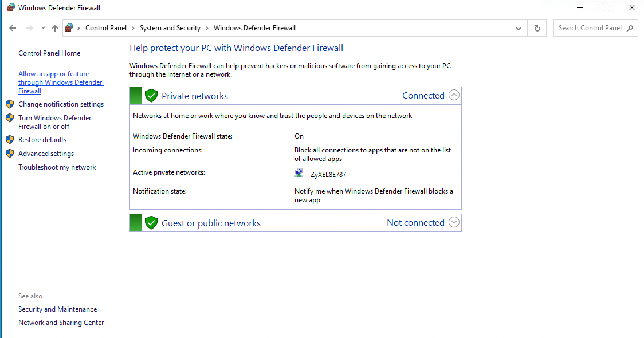Click the search magnifier icon
644x338 pixels.
[630, 28]
